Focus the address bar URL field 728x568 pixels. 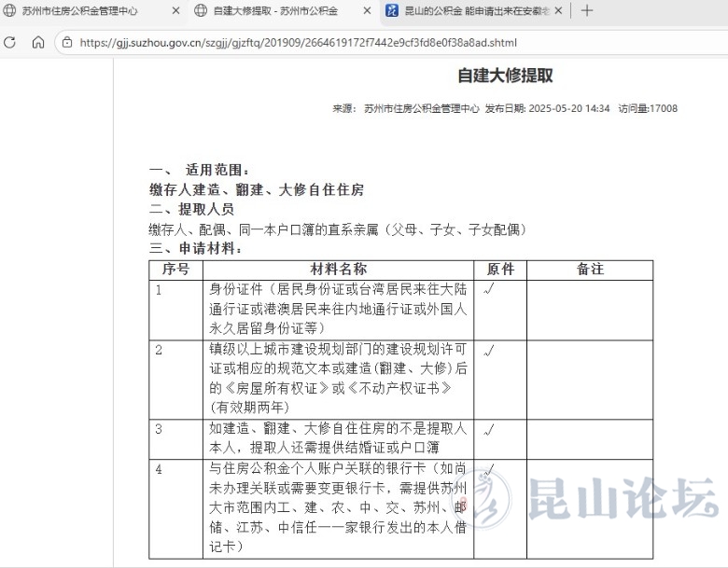[x=299, y=43]
